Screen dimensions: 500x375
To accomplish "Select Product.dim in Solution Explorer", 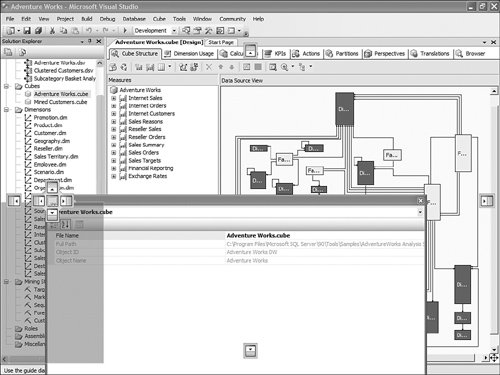I will pyautogui.click(x=48, y=125).
